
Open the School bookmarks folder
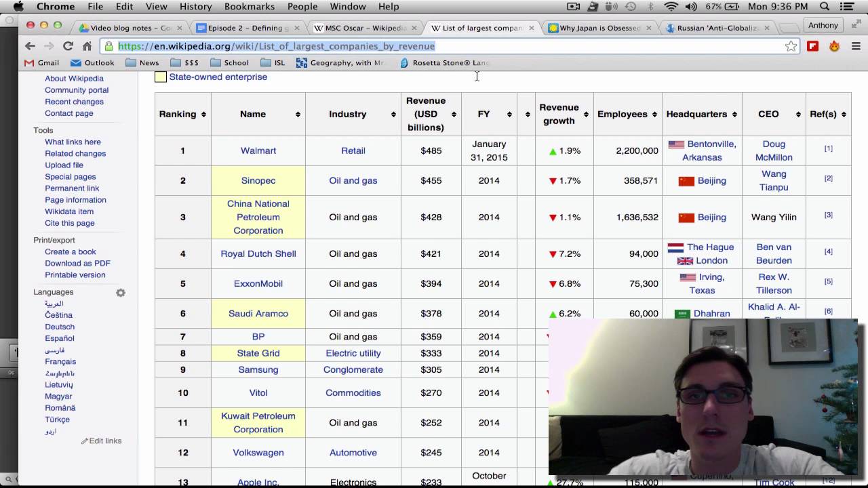(x=229, y=63)
